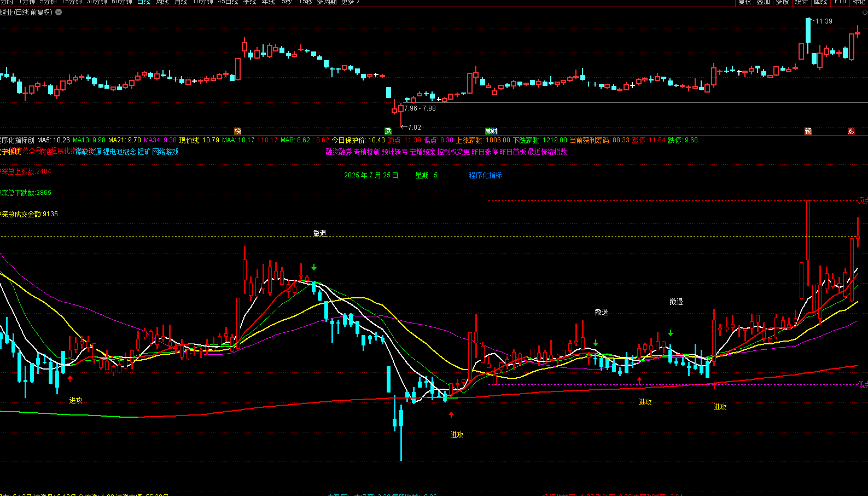
Task: Open the dropdown arrow beside 锂业(日线 前复权)
Action: pos(59,12)
